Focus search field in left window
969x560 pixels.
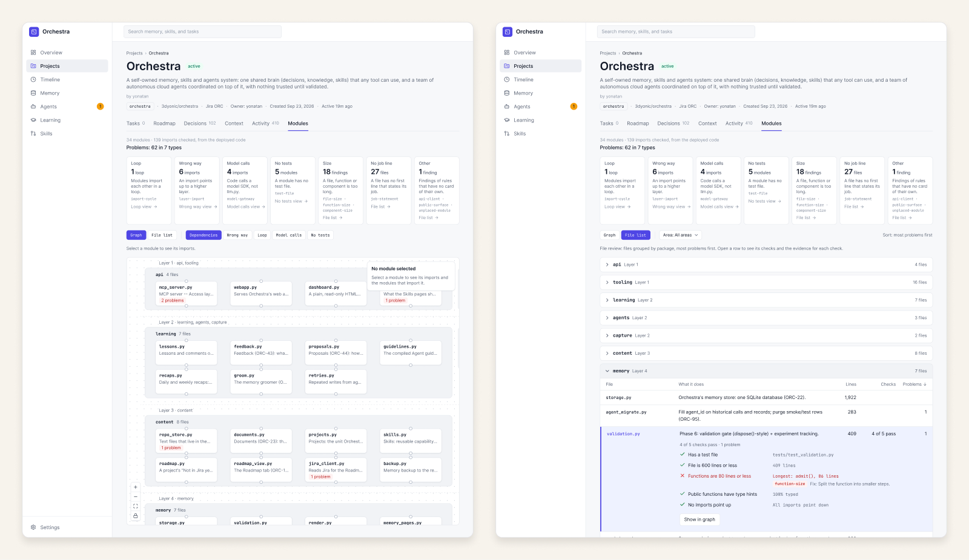pyautogui.click(x=203, y=31)
